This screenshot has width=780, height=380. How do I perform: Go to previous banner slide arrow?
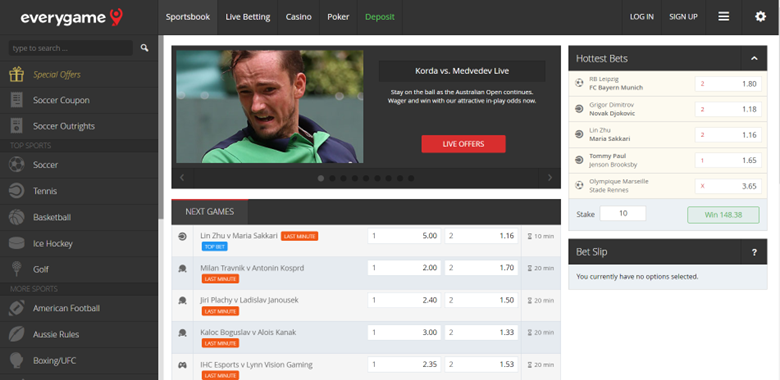point(183,178)
